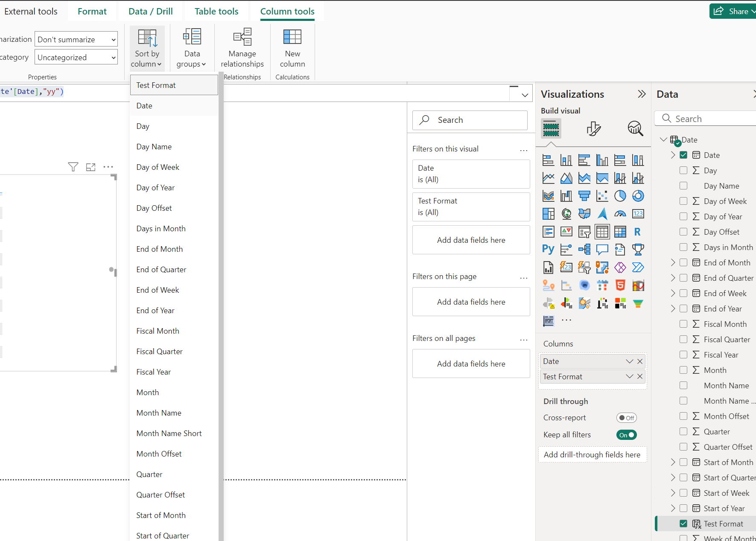Open the Test Format filter card

[471, 207]
